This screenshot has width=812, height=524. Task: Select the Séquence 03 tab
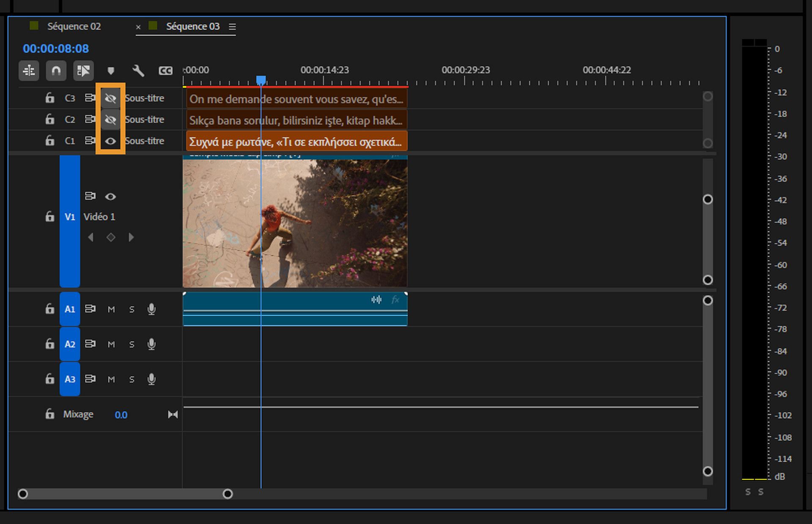point(193,26)
